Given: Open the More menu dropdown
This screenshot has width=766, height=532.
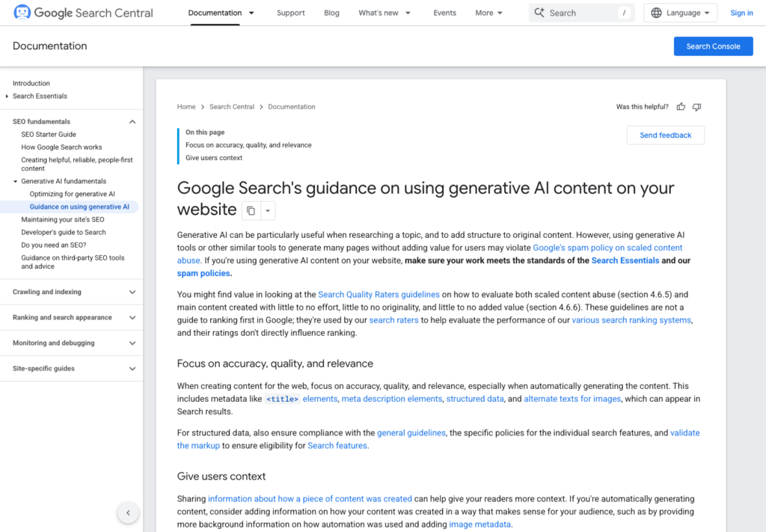Looking at the screenshot, I should [x=488, y=13].
